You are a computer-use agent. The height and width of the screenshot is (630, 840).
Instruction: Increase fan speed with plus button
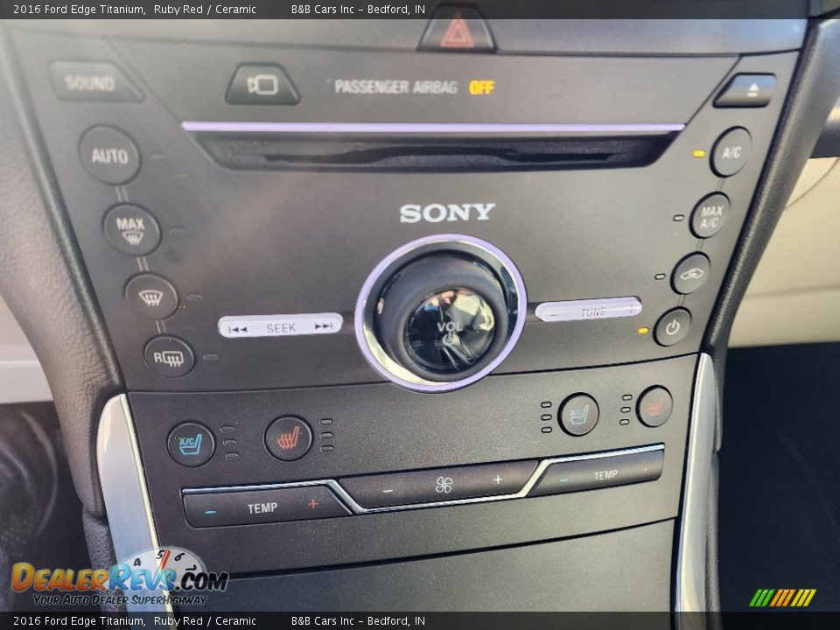click(498, 479)
